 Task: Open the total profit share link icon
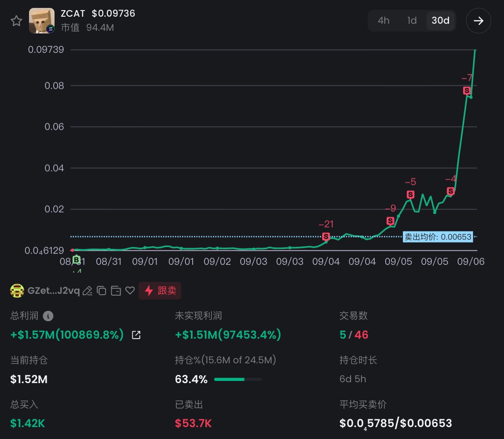point(136,335)
